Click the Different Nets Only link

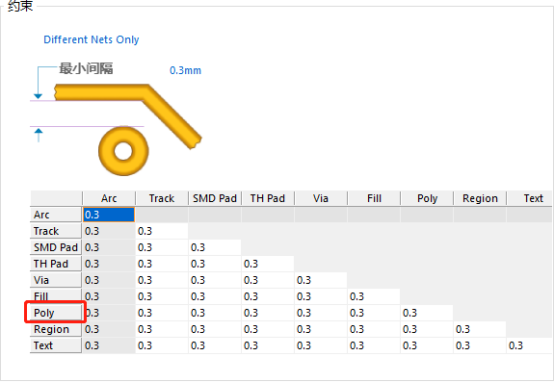pos(91,40)
